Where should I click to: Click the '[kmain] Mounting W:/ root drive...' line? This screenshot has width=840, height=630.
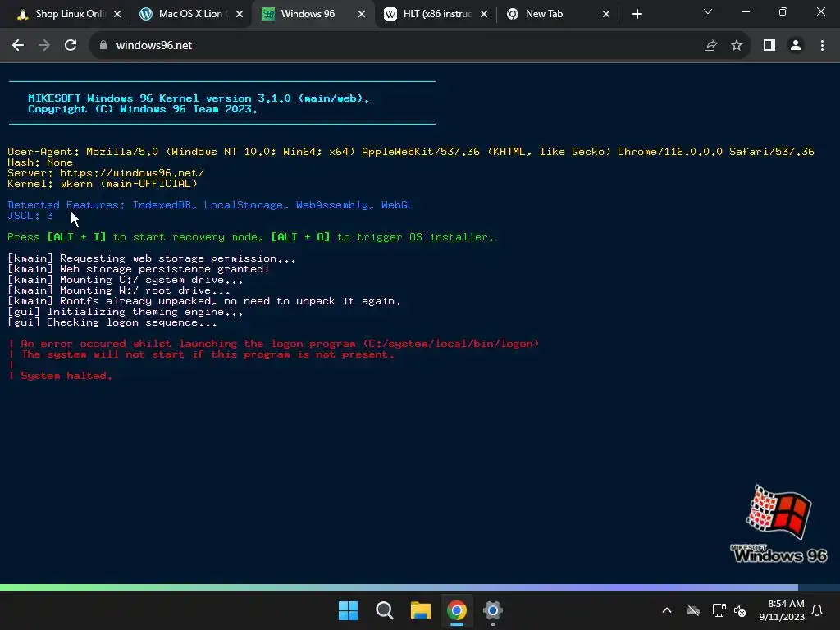click(x=118, y=290)
